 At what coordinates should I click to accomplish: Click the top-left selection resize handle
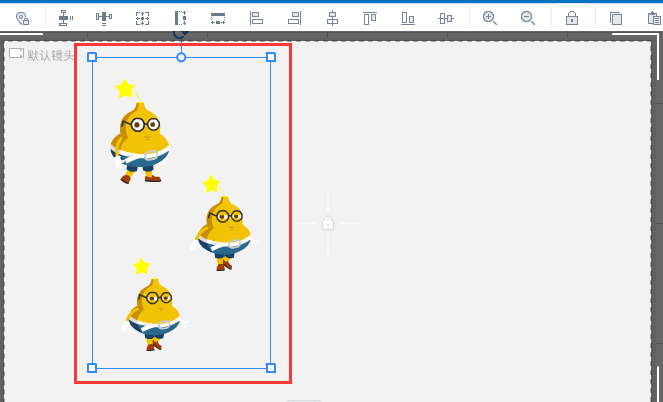92,57
